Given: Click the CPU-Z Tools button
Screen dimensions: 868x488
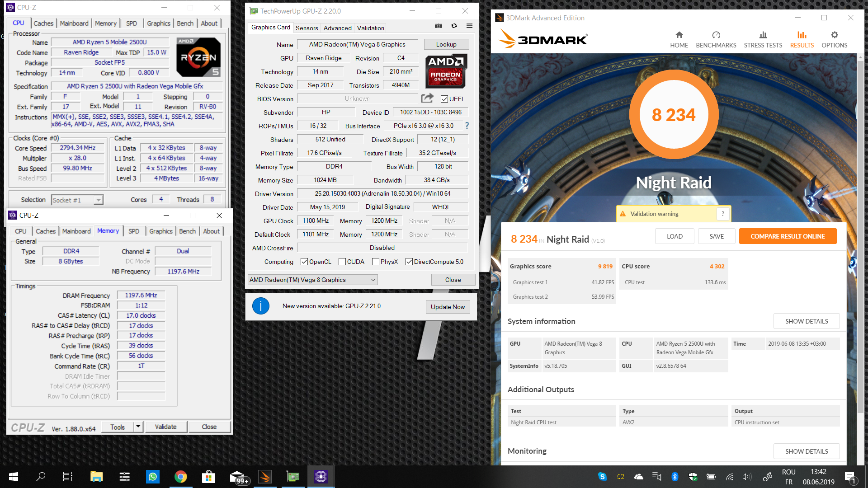Looking at the screenshot, I should tap(118, 427).
